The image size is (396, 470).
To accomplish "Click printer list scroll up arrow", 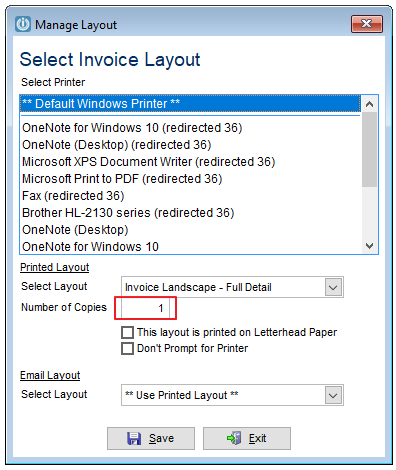I will pos(369,104).
